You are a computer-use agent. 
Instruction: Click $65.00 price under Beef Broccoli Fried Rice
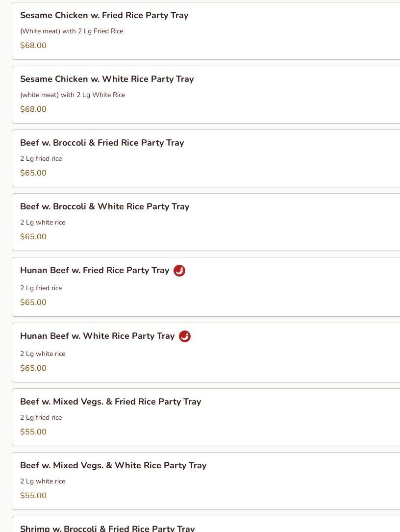click(33, 173)
